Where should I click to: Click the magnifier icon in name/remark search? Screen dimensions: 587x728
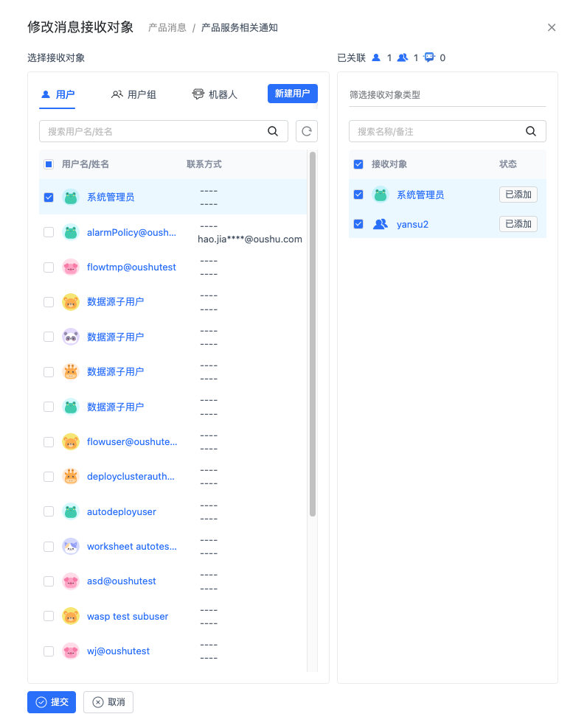pos(531,131)
